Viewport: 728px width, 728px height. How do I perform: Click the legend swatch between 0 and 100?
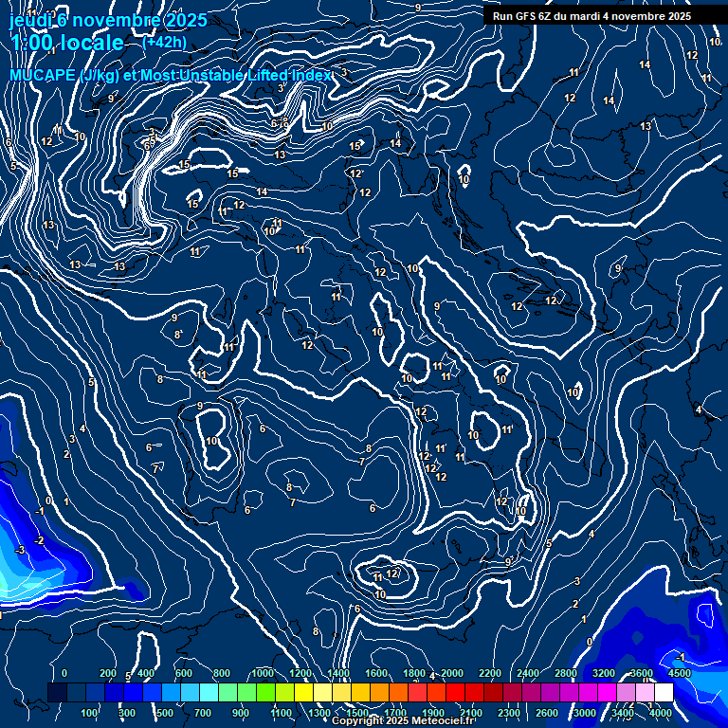(77, 692)
